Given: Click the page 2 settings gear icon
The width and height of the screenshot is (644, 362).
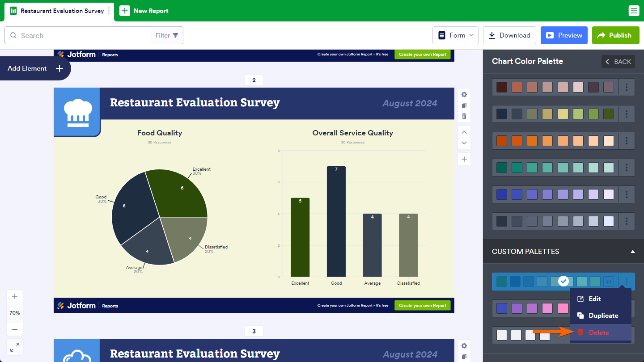Looking at the screenshot, I should [464, 95].
